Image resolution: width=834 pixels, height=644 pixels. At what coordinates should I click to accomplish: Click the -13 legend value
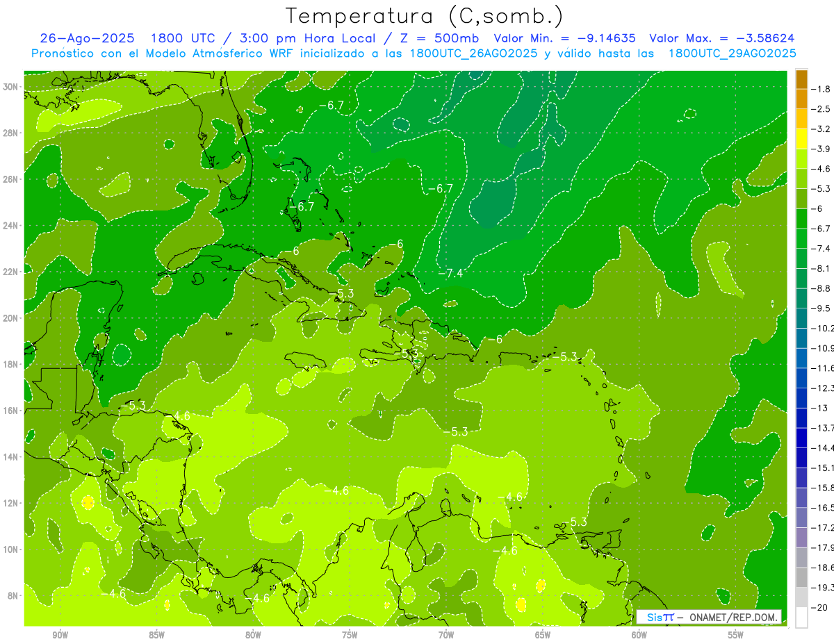(819, 408)
